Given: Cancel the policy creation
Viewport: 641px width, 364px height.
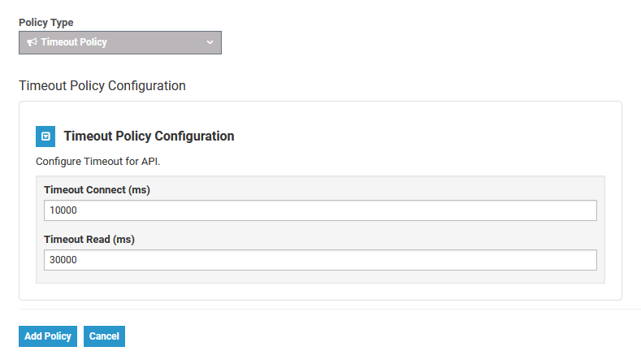Looking at the screenshot, I should point(104,336).
